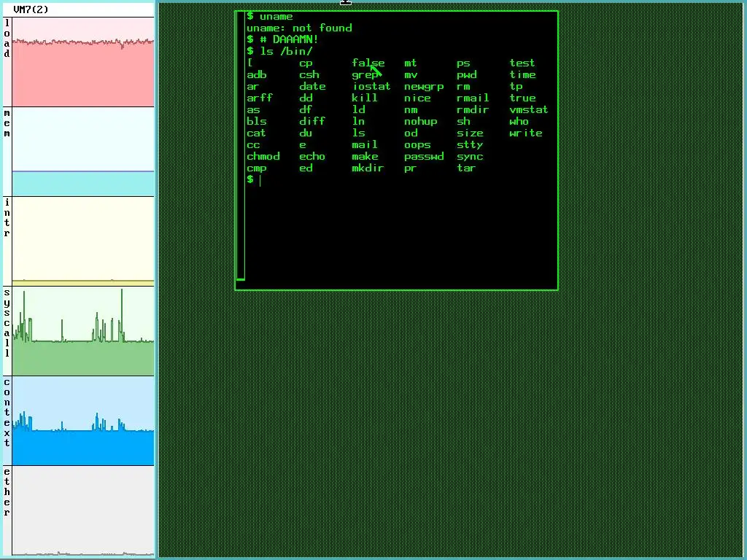Click the 'write' file name
This screenshot has height=560, width=747.
pos(526,133)
